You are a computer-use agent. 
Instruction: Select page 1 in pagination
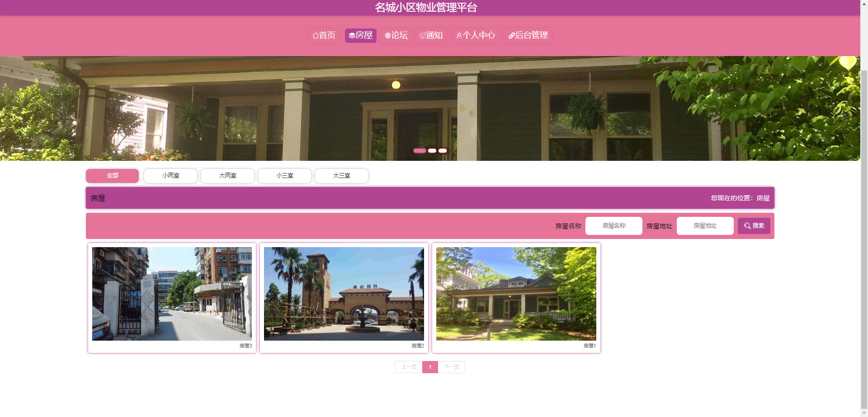[430, 367]
